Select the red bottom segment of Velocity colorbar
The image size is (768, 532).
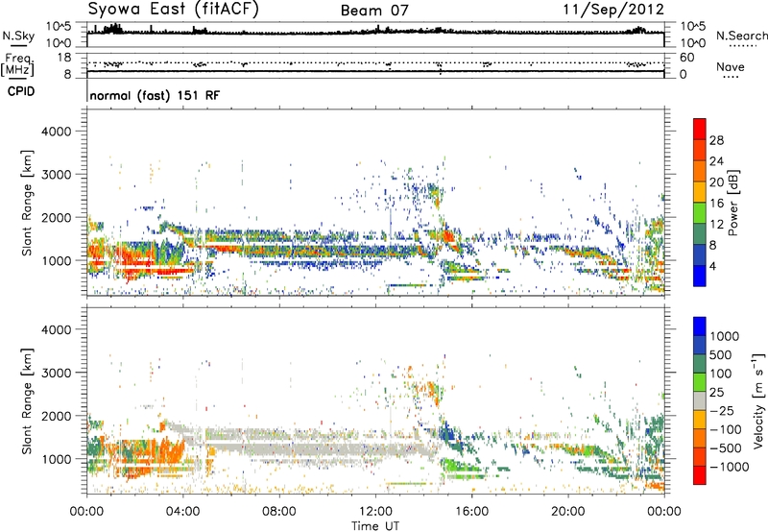click(700, 475)
